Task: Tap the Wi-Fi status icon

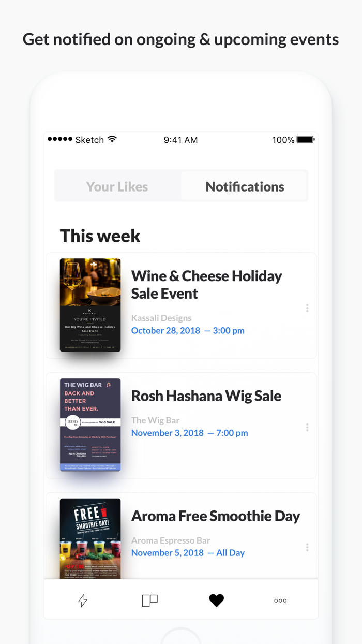Action: (112, 140)
